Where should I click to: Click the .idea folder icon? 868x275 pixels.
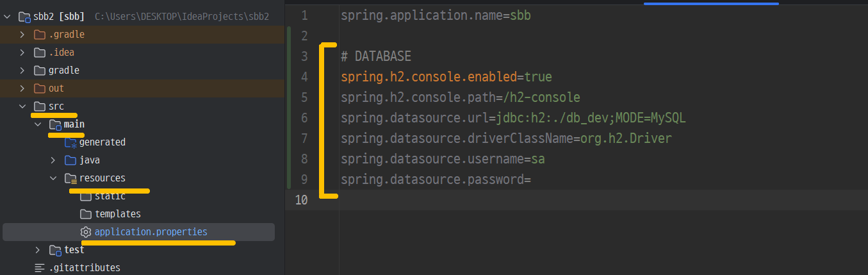40,53
